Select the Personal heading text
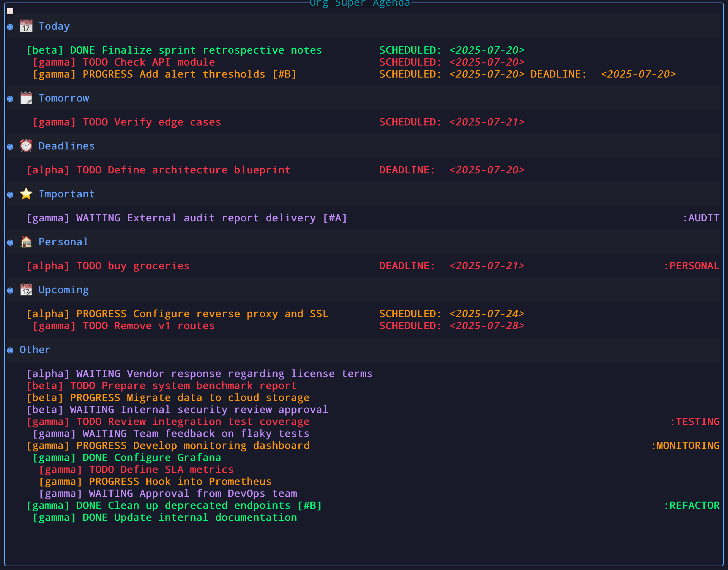 [63, 241]
